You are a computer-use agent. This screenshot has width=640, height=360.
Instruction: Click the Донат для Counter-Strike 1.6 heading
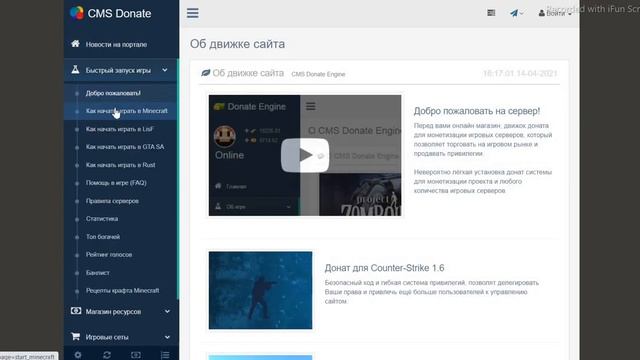(x=384, y=268)
